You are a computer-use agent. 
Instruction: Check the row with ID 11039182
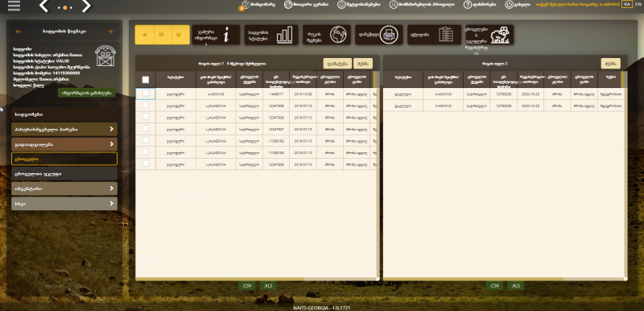[146, 140]
